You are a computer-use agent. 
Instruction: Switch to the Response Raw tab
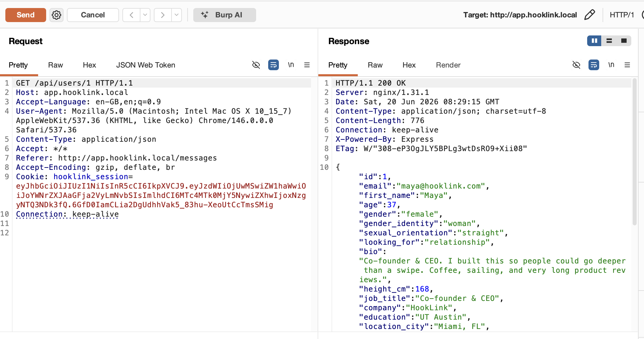pos(375,65)
